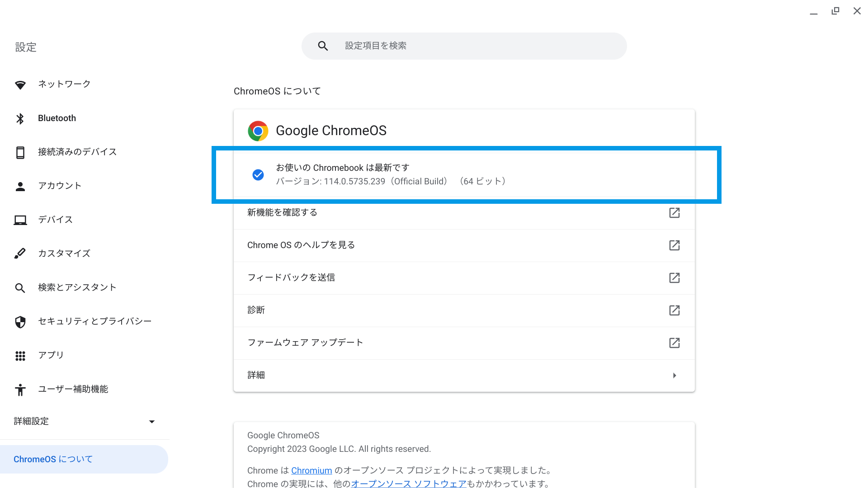Go to アカウント settings
868x488 pixels.
[85, 186]
